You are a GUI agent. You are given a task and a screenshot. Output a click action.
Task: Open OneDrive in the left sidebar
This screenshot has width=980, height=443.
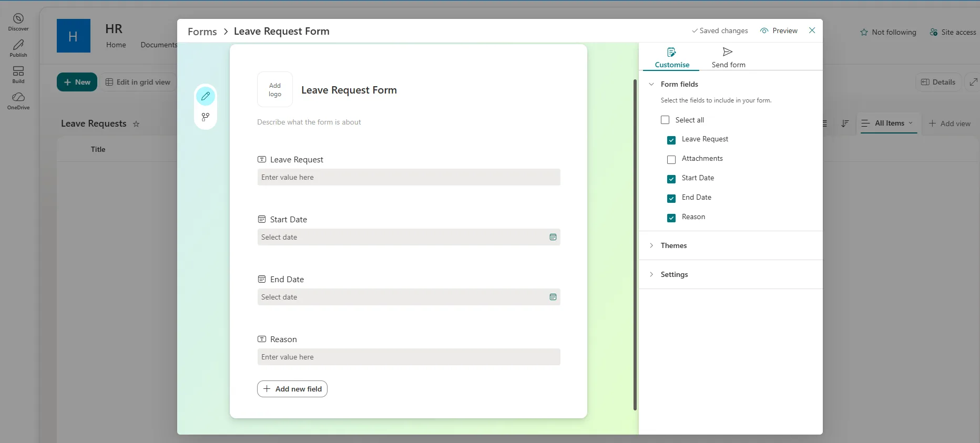click(18, 101)
